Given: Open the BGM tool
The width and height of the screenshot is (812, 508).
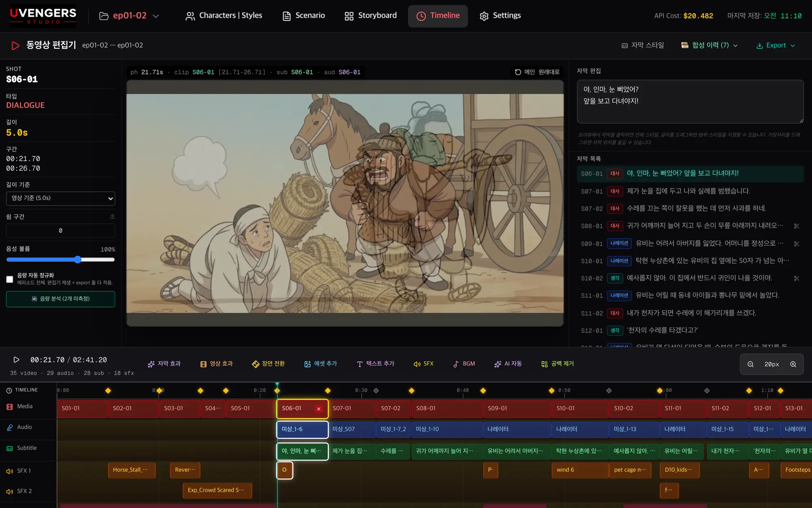Looking at the screenshot, I should 464,364.
